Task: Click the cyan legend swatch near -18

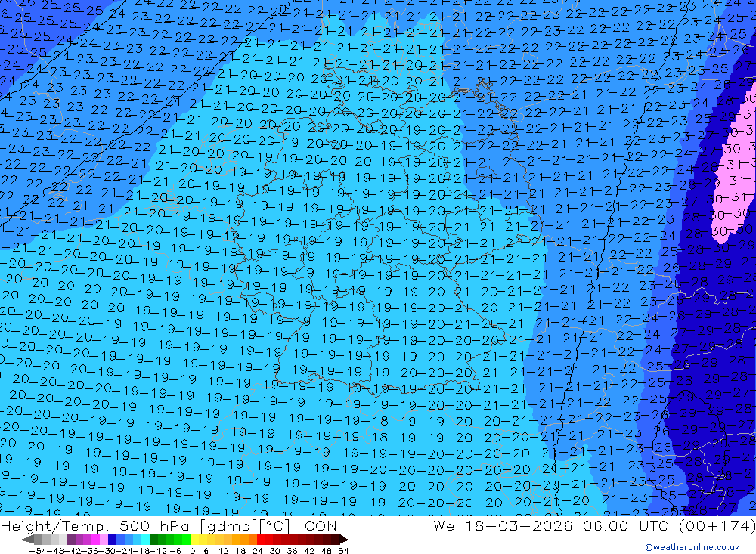Action: [x=145, y=539]
